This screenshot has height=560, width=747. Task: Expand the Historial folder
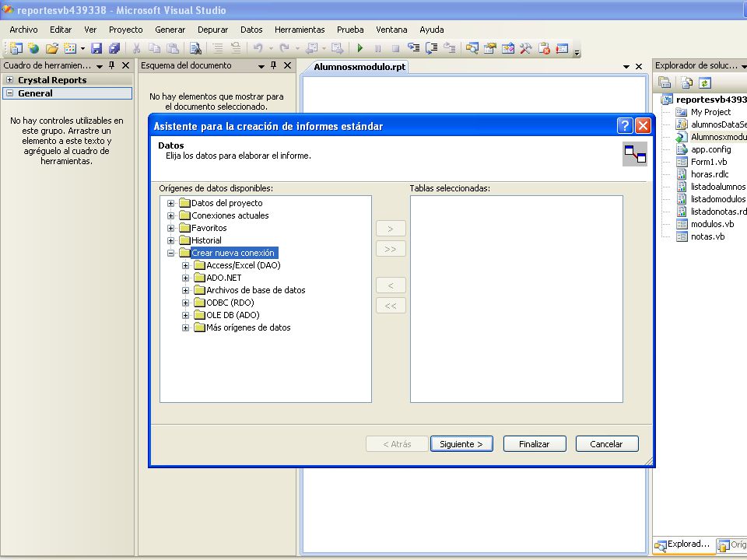[170, 240]
